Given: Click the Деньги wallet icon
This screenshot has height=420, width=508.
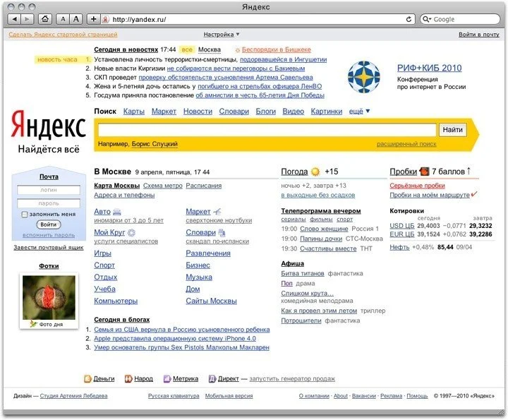Looking at the screenshot, I should (87, 378).
